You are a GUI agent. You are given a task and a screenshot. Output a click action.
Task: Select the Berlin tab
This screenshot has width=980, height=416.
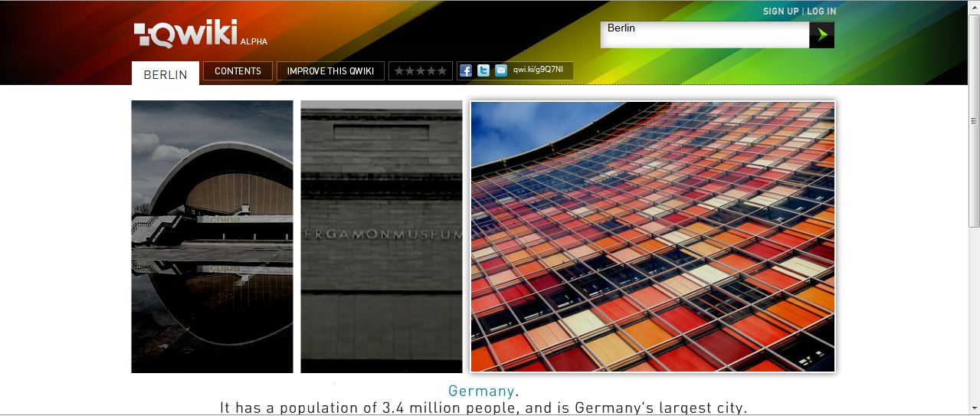166,74
